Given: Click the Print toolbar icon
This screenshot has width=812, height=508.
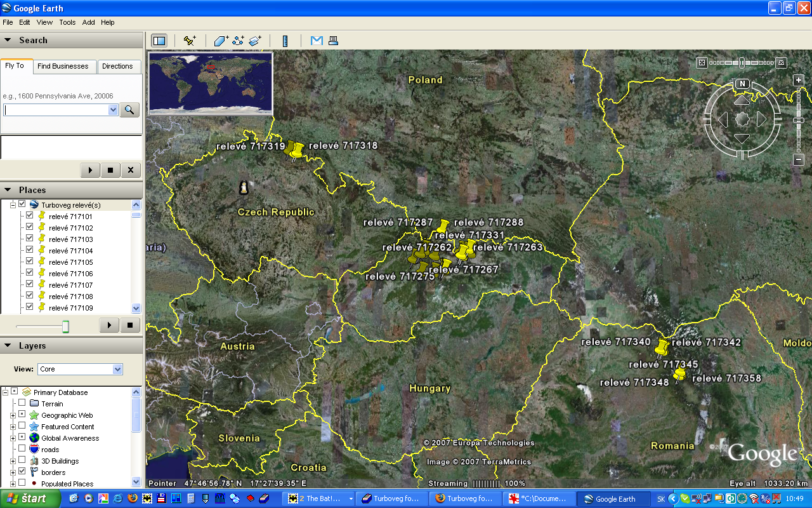Looking at the screenshot, I should click(x=333, y=41).
